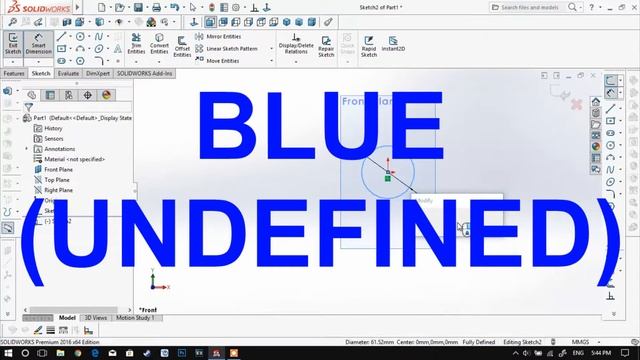Click the Rebuild traffic light icon
Viewport: 640px width, 360px height.
click(211, 7)
